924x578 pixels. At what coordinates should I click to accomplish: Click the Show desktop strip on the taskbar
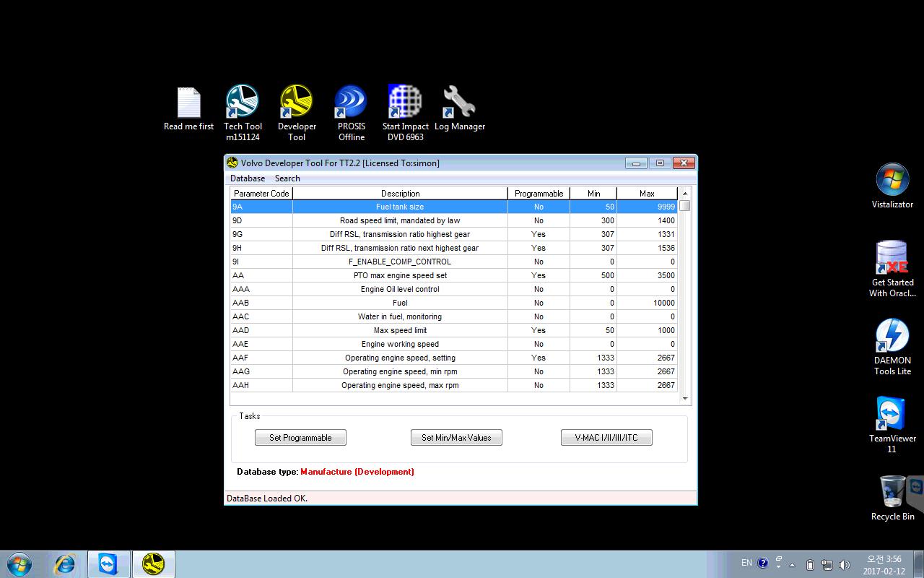point(918,565)
